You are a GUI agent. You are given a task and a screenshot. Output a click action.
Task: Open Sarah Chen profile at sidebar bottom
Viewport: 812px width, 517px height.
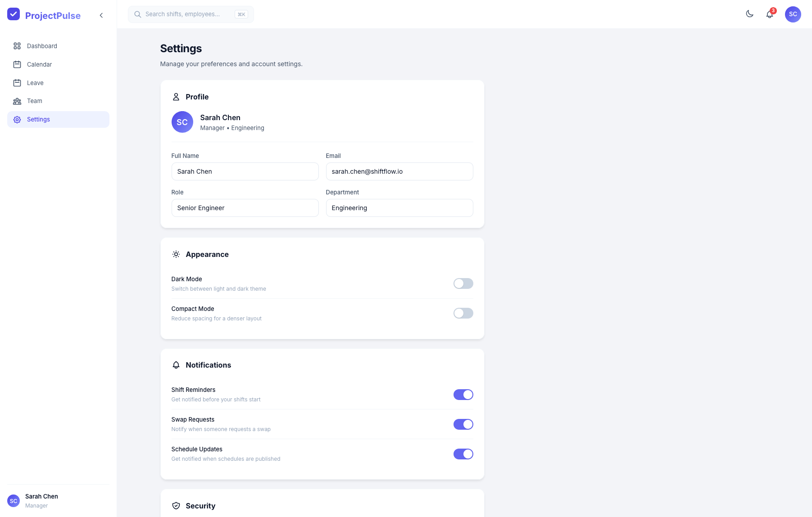coord(41,500)
